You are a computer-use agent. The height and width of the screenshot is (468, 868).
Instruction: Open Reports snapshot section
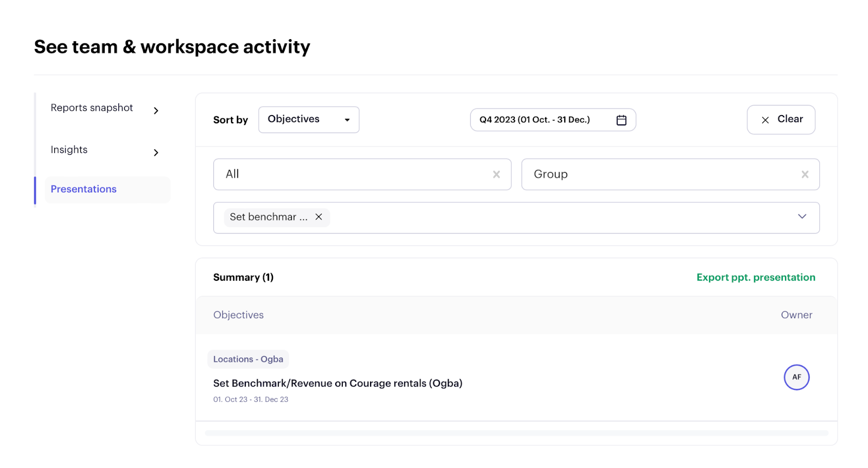point(92,107)
